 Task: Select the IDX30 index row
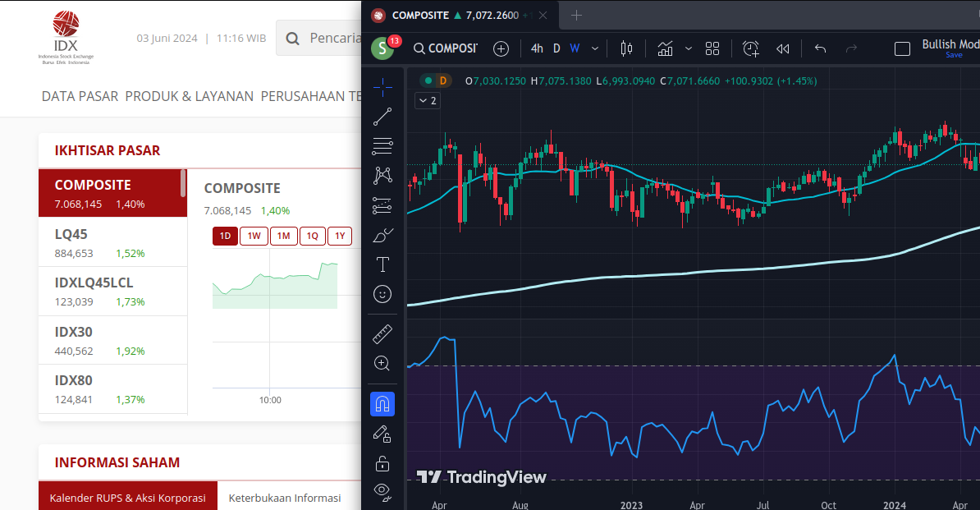pyautogui.click(x=112, y=341)
